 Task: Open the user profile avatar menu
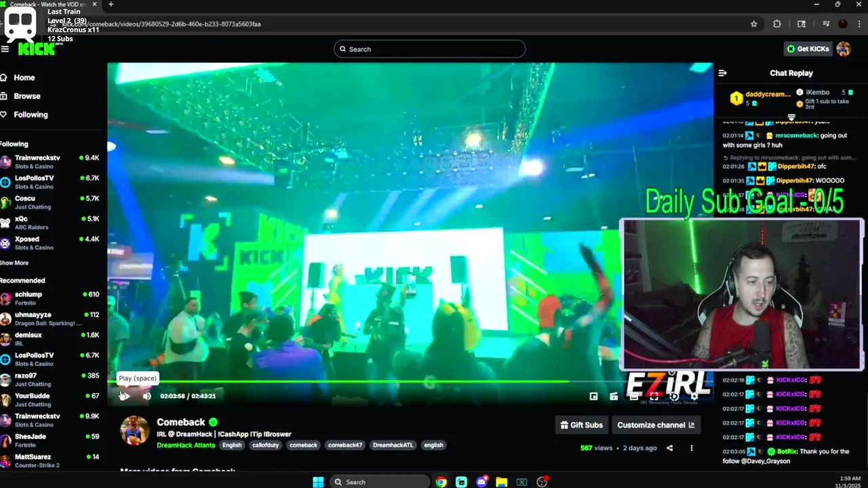(844, 49)
